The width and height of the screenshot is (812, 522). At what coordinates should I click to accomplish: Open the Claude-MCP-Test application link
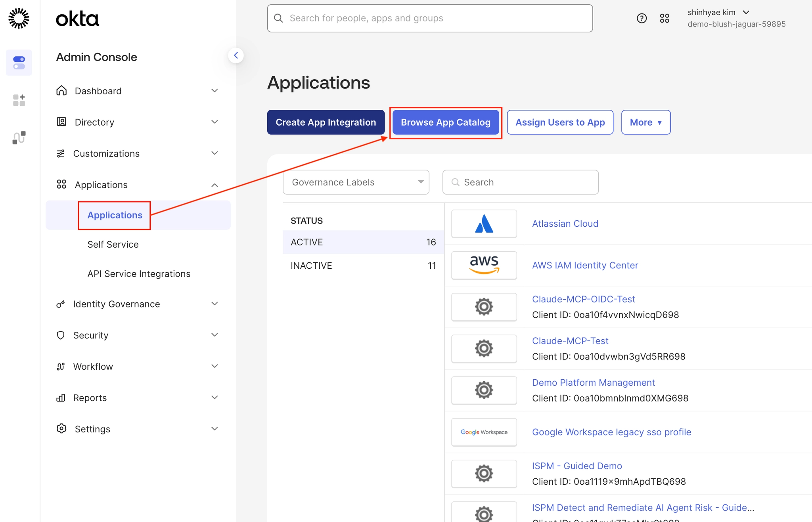[570, 341]
